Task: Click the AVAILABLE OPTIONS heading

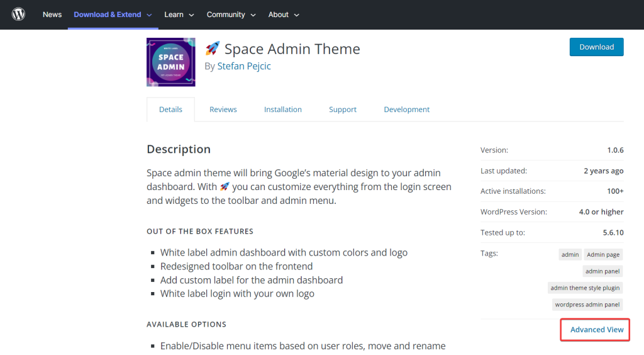Action: click(x=186, y=324)
